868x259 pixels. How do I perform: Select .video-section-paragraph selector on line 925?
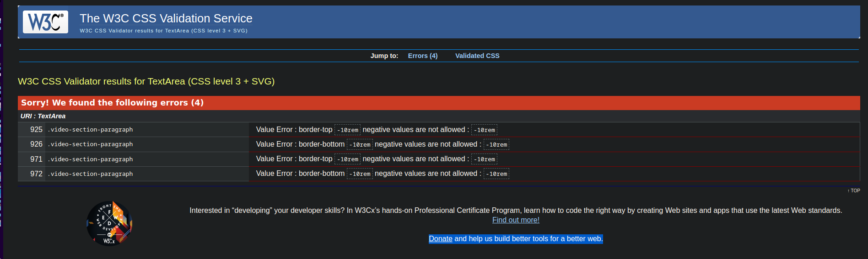(x=90, y=130)
